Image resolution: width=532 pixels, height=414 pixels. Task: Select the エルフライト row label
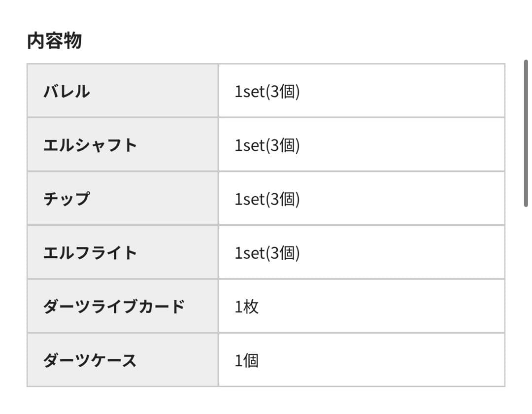pos(90,252)
